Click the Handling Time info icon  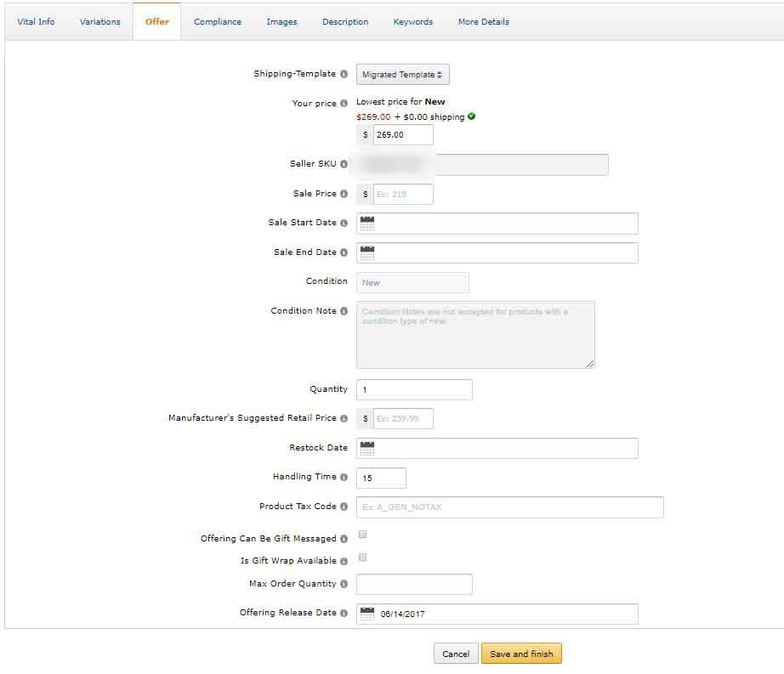pos(344,477)
